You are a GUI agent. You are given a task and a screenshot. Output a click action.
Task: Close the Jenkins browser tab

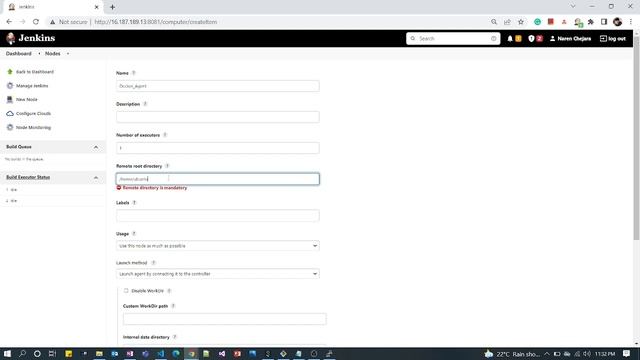pyautogui.click(x=97, y=7)
